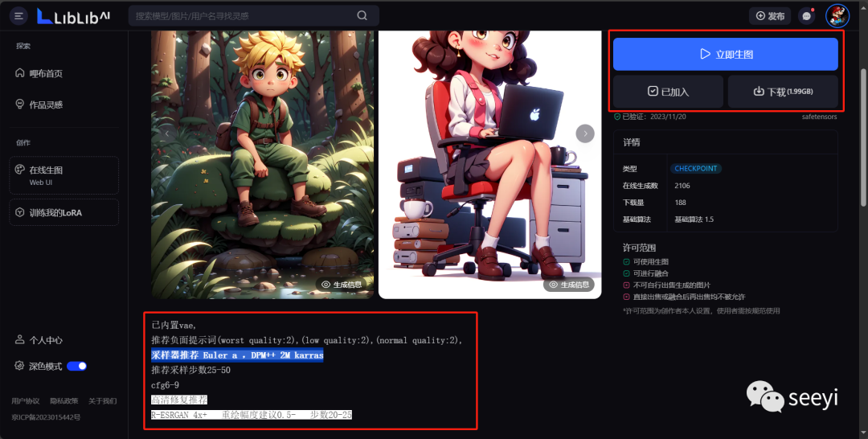Click the 推荐采样步数25-50 text
The image size is (868, 439).
191,370
